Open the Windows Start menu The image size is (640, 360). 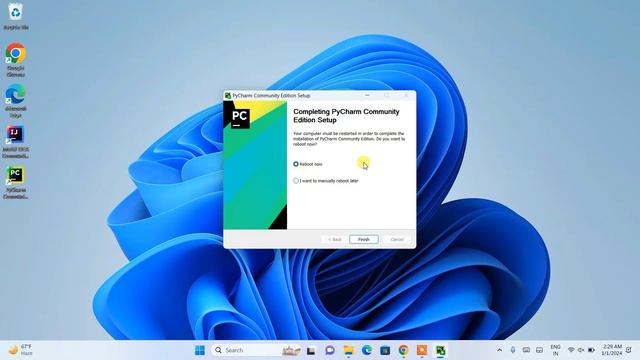200,350
